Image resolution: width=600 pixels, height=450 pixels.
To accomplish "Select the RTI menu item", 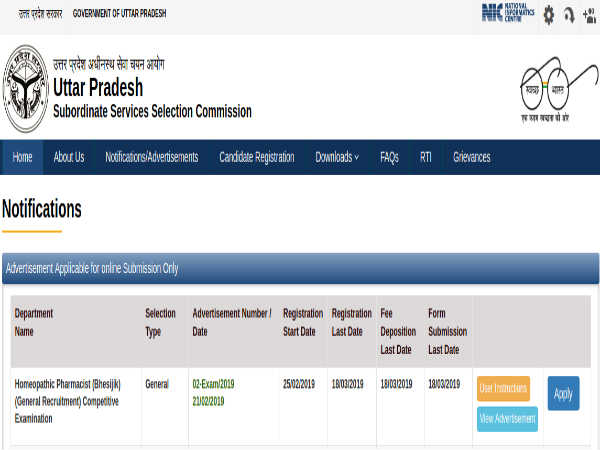I will (426, 157).
